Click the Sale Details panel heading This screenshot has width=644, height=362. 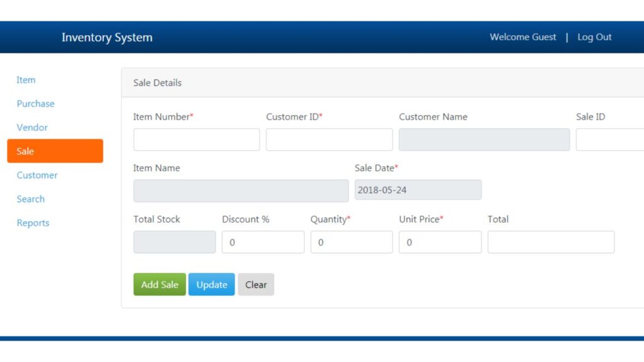[157, 82]
